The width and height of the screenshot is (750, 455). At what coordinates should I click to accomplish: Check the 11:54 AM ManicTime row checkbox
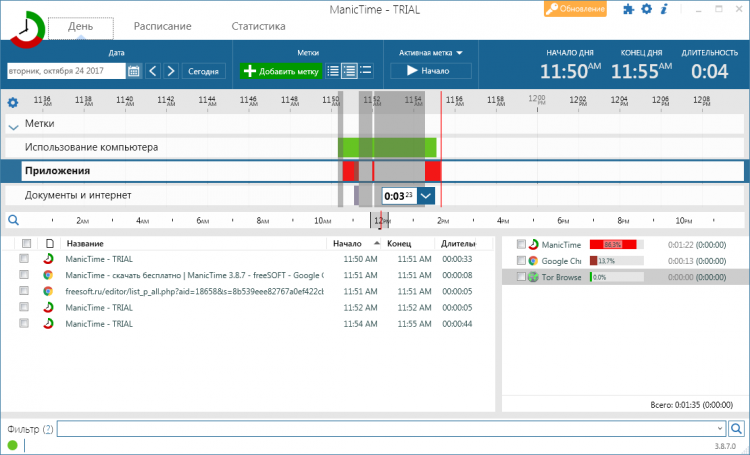(24, 323)
